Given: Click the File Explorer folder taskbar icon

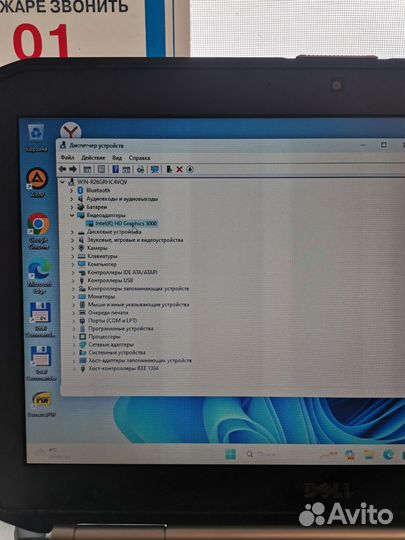Looking at the screenshot, I should (369, 455).
